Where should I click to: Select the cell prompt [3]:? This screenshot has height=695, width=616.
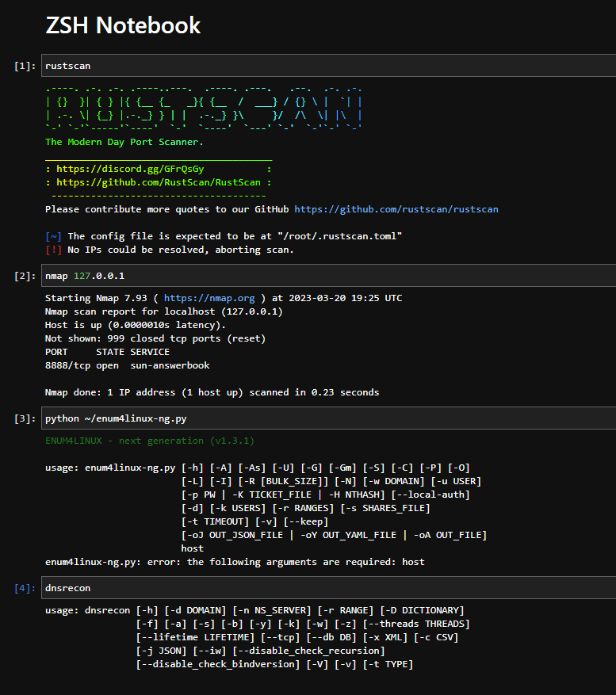[25, 419]
